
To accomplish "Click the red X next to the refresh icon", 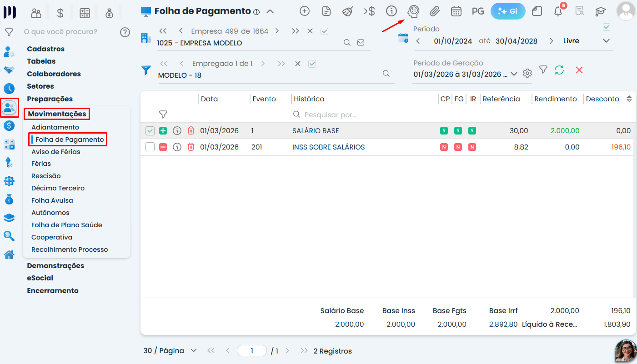I will pos(579,70).
